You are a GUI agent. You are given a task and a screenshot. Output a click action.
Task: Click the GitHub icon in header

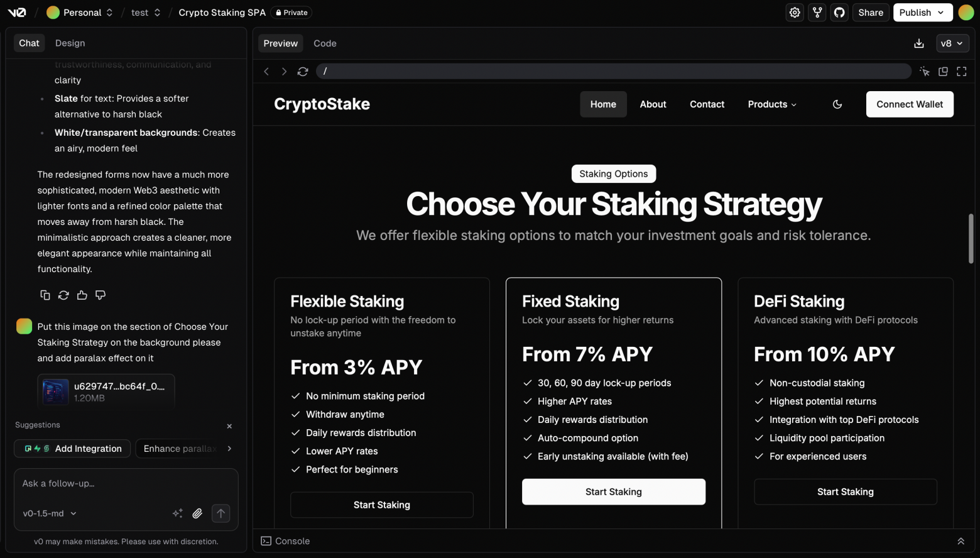(x=839, y=13)
